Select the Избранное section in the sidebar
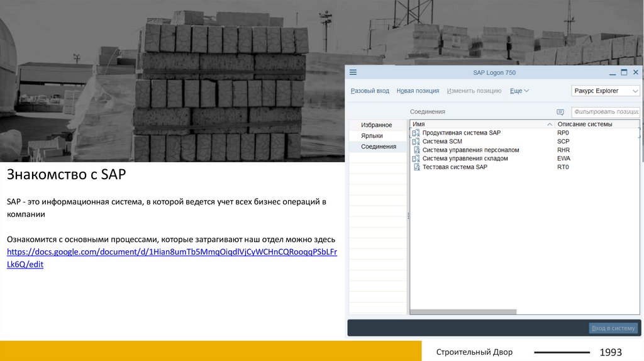Screen dimensions: 644x361 point(377,125)
